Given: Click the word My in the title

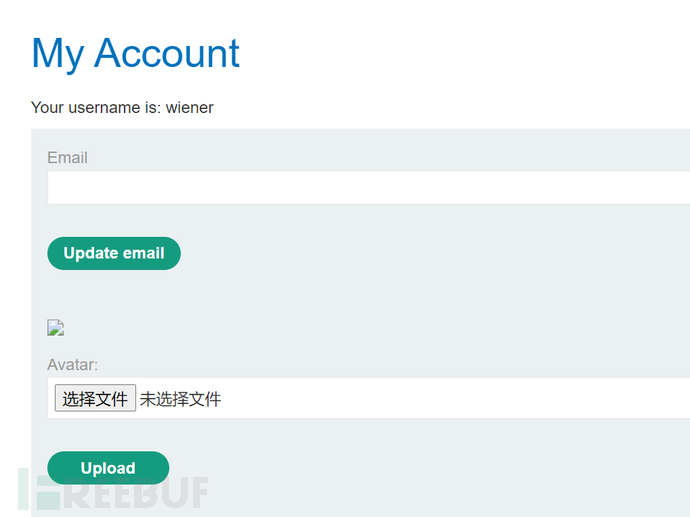Looking at the screenshot, I should click(x=58, y=55).
